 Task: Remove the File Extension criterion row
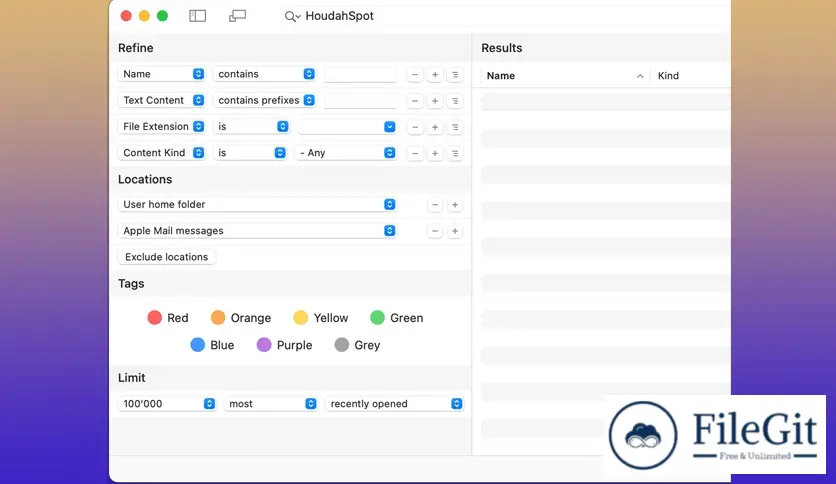pyautogui.click(x=415, y=127)
